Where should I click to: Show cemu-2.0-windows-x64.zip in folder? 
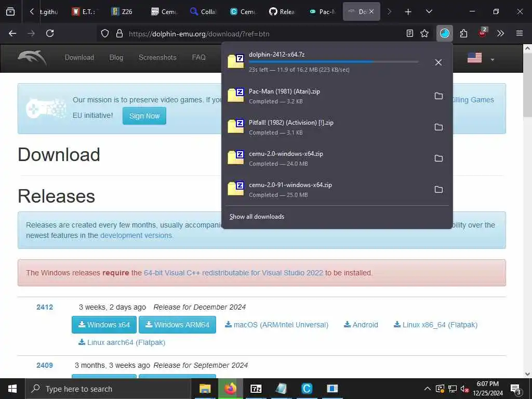point(438,158)
